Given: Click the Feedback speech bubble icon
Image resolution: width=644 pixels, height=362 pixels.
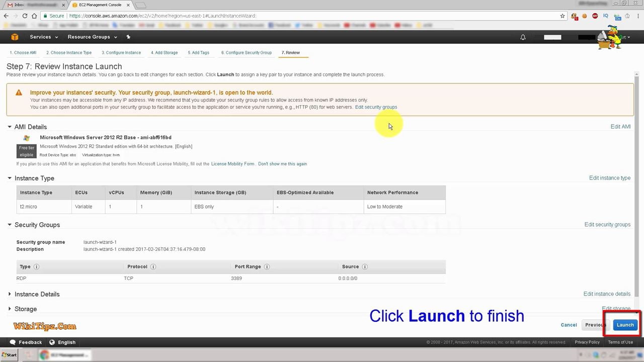Looking at the screenshot, I should point(13,342).
